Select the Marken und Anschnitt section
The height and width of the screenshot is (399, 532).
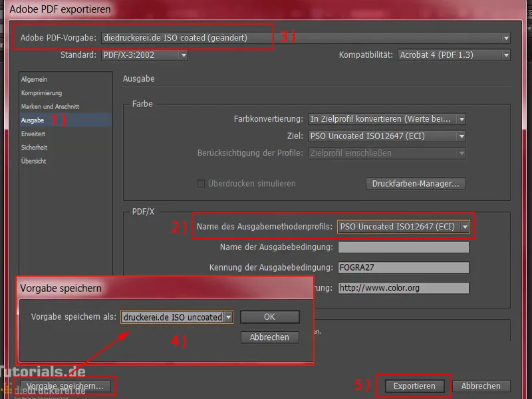tap(51, 106)
